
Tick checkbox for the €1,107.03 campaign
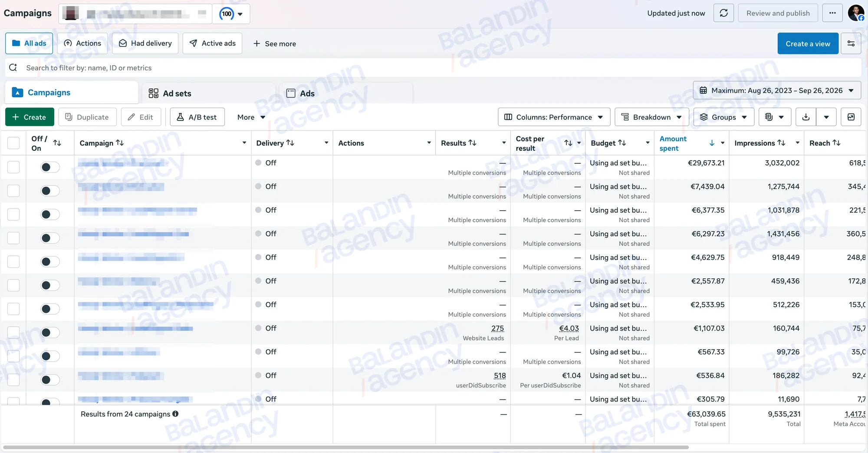click(13, 333)
